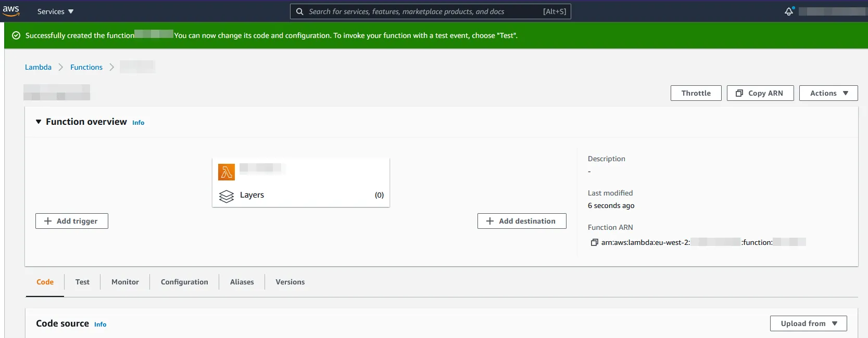
Task: Select the Layers row
Action: 301,196
